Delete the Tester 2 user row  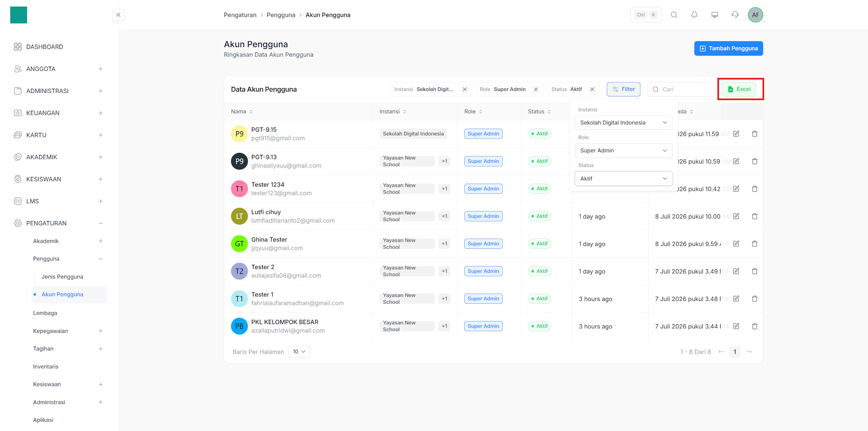coord(755,271)
